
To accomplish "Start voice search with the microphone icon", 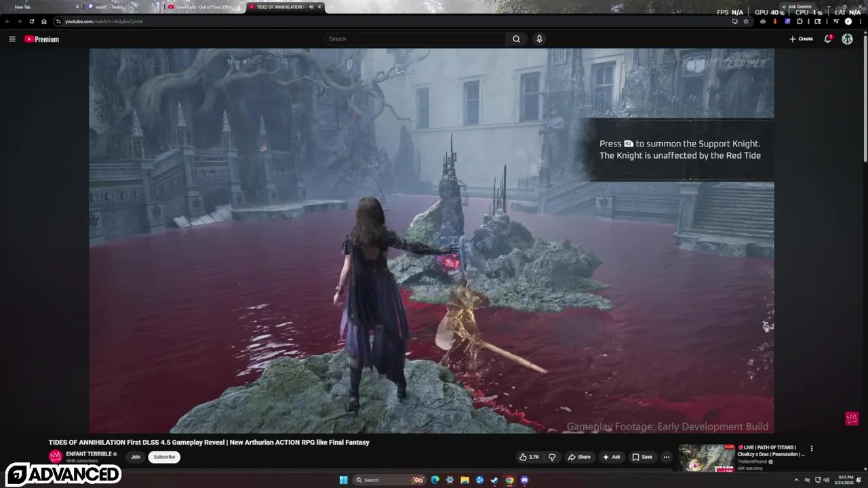I will pyautogui.click(x=539, y=39).
